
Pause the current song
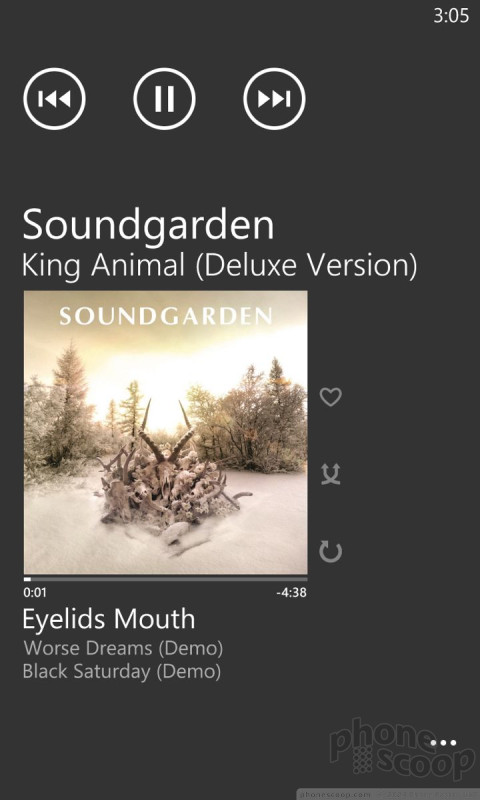[164, 98]
